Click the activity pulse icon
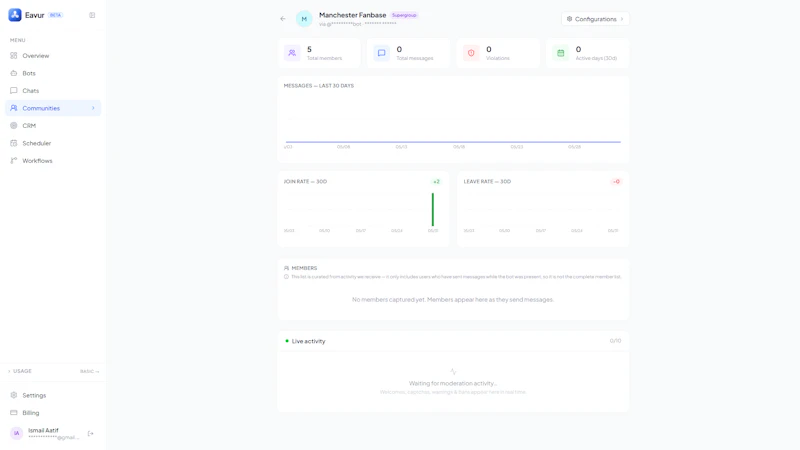800x450 pixels. click(x=453, y=371)
